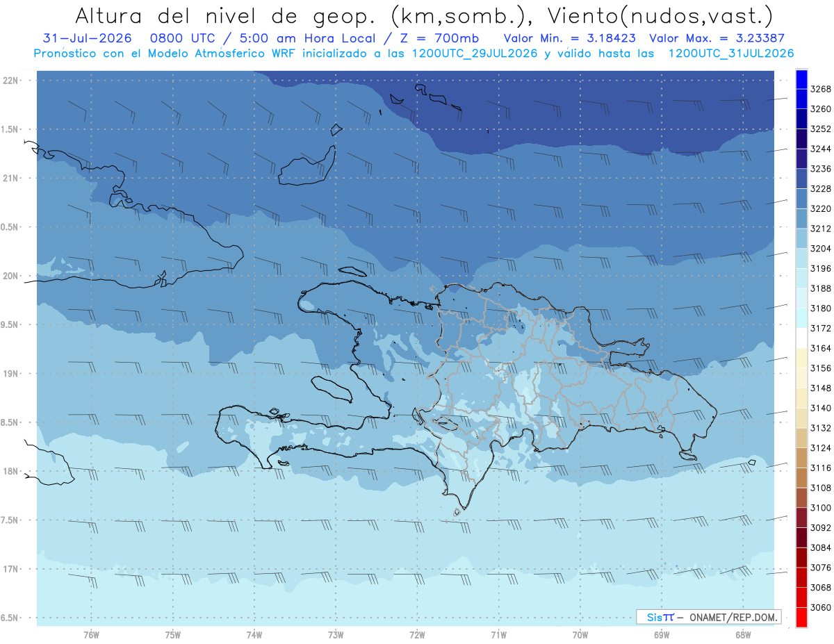Click the '3204' colorbar value
The height and width of the screenshot is (644, 834).
821,249
